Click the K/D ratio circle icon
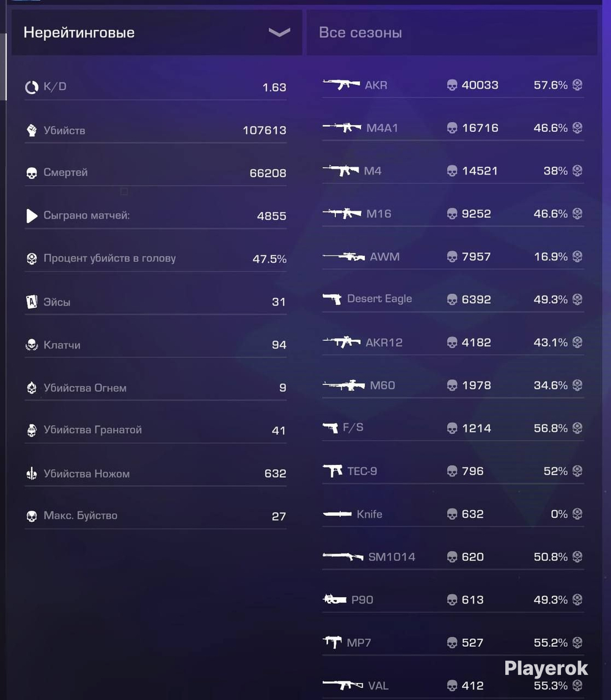The image size is (611, 700). [x=32, y=87]
